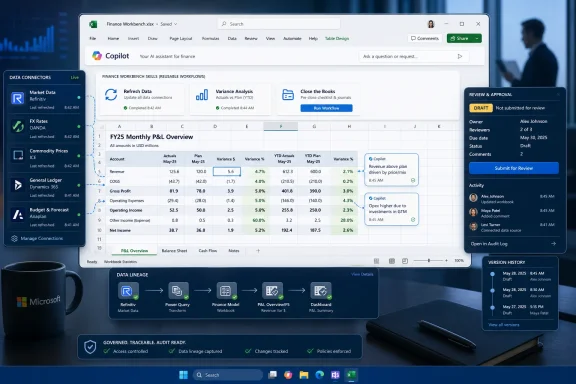
Task: Open the Table Design ribbon tab
Action: [337, 39]
